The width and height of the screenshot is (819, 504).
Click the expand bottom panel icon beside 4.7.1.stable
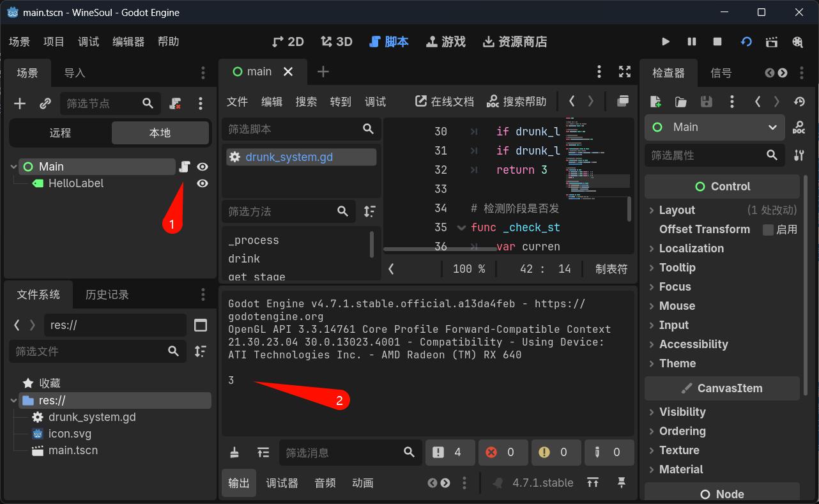coord(593,483)
